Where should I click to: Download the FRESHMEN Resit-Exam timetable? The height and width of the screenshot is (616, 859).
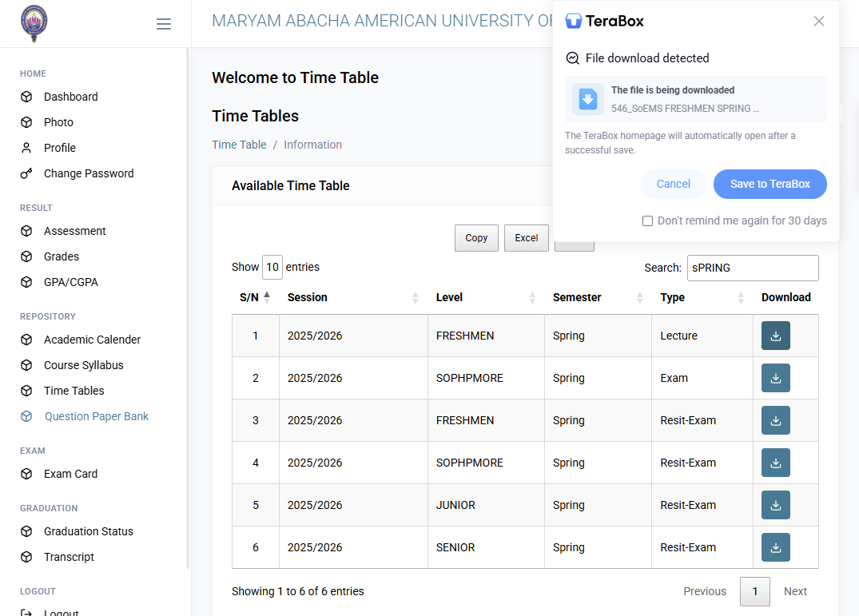click(776, 420)
